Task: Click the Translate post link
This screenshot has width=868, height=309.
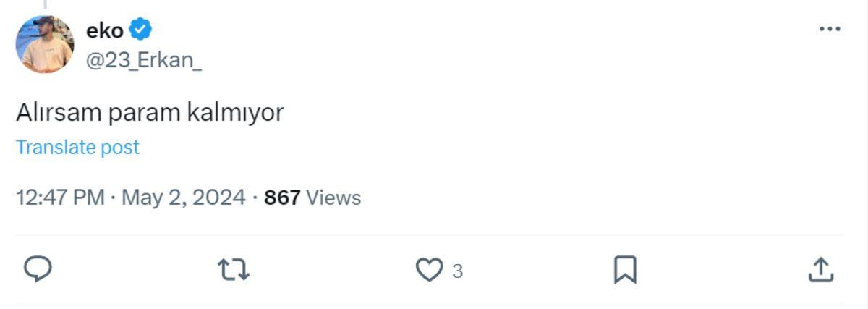Action: (x=77, y=148)
